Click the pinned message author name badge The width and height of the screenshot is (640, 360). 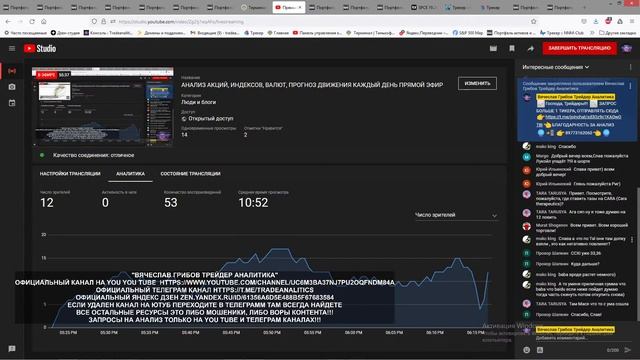(x=576, y=97)
